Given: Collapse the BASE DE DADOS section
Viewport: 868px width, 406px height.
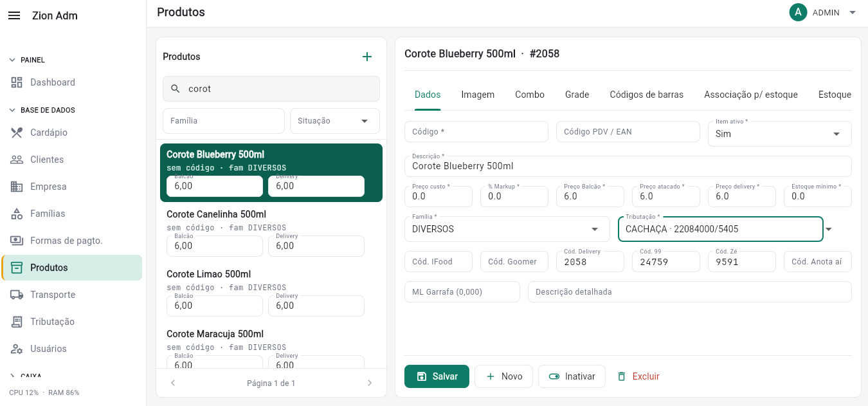Looking at the screenshot, I should click(42, 110).
